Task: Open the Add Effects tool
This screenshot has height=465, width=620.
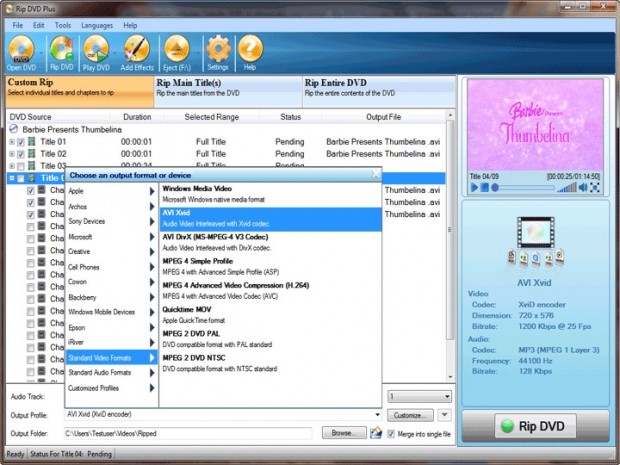Action: 137,53
